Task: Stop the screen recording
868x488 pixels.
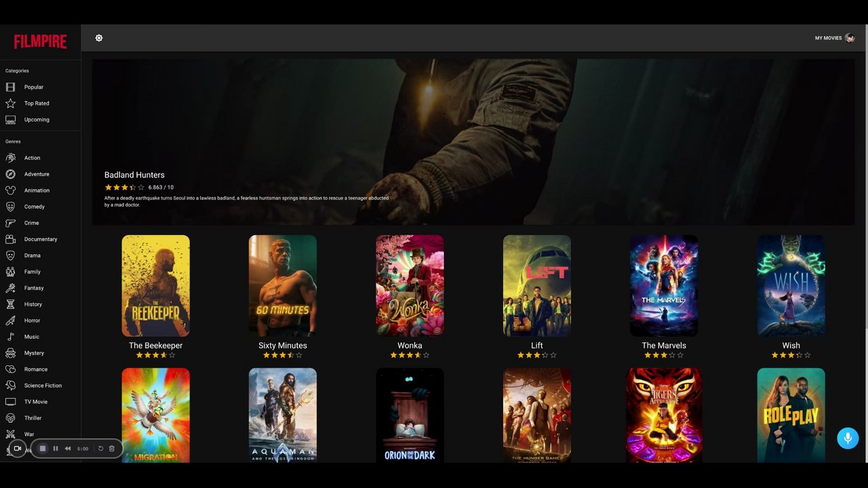Action: pyautogui.click(x=43, y=449)
